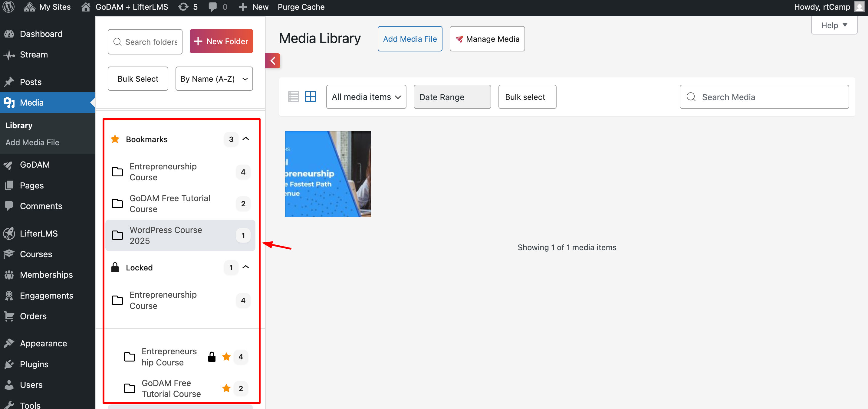Click the Manage Media button
The image size is (868, 409).
(487, 39)
